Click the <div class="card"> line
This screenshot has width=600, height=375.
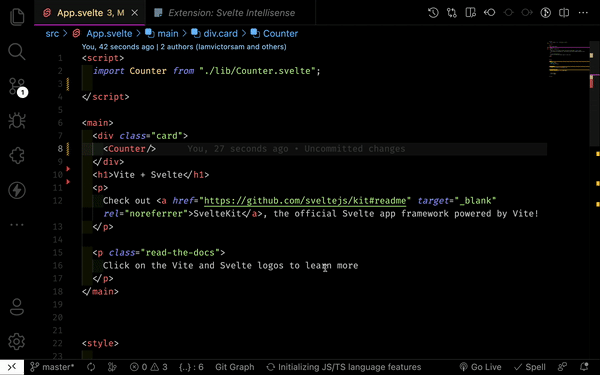pyautogui.click(x=140, y=136)
